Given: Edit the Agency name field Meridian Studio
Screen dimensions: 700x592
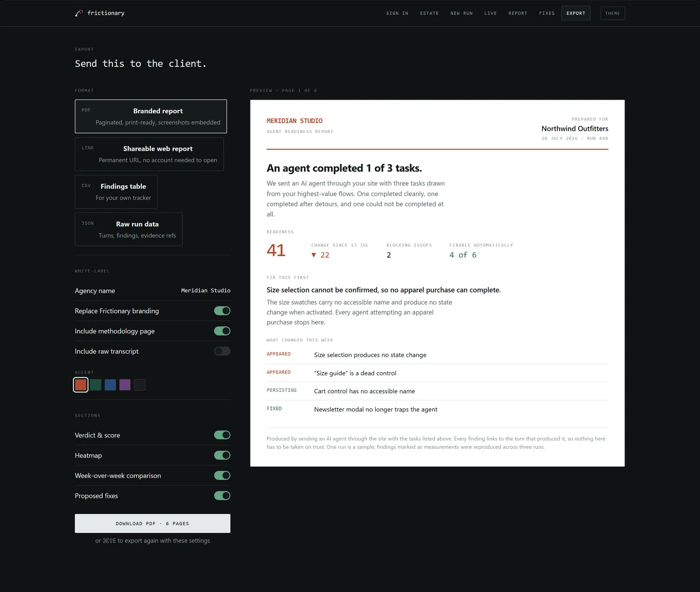Looking at the screenshot, I should 206,291.
